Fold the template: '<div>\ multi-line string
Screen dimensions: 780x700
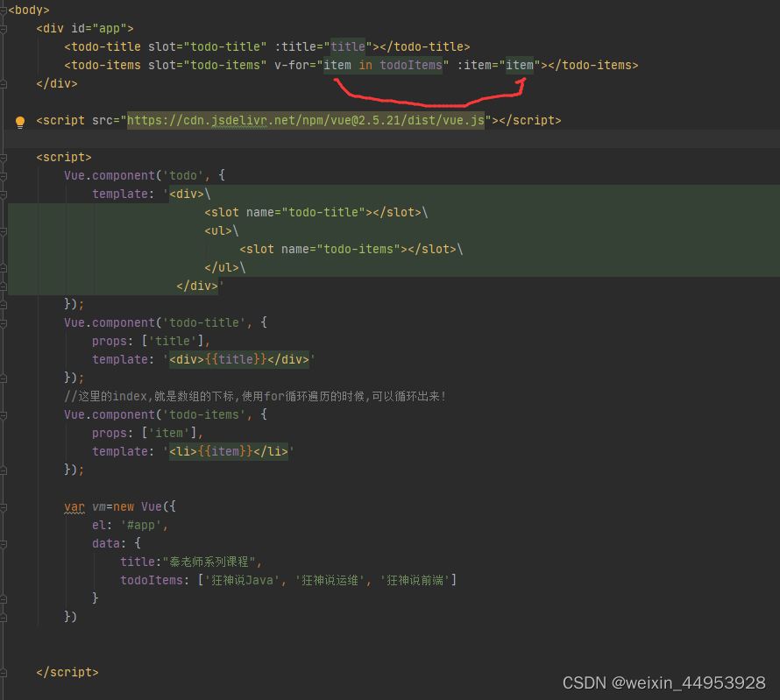[x=3, y=194]
